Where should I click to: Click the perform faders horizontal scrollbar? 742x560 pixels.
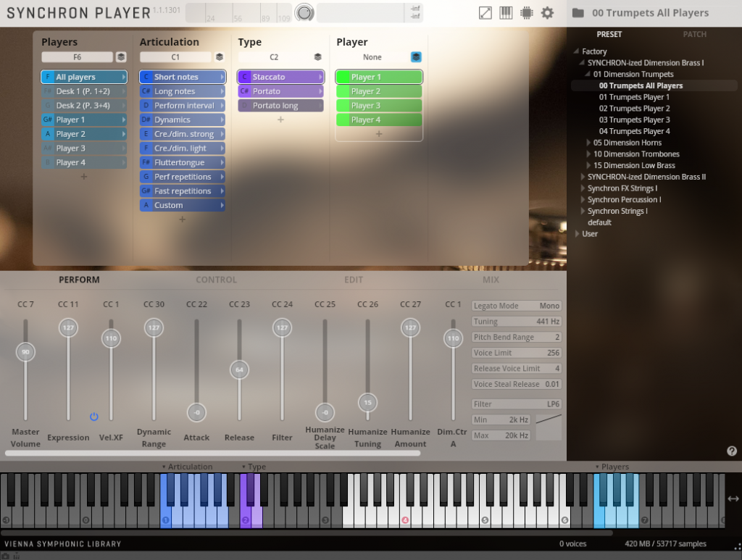click(212, 453)
